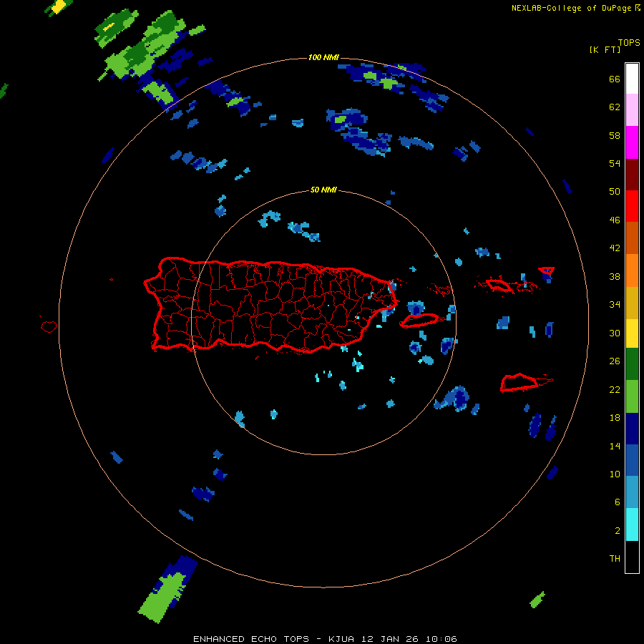
Task: Click the small triangular island outline at far east
Action: pyautogui.click(x=546, y=270)
